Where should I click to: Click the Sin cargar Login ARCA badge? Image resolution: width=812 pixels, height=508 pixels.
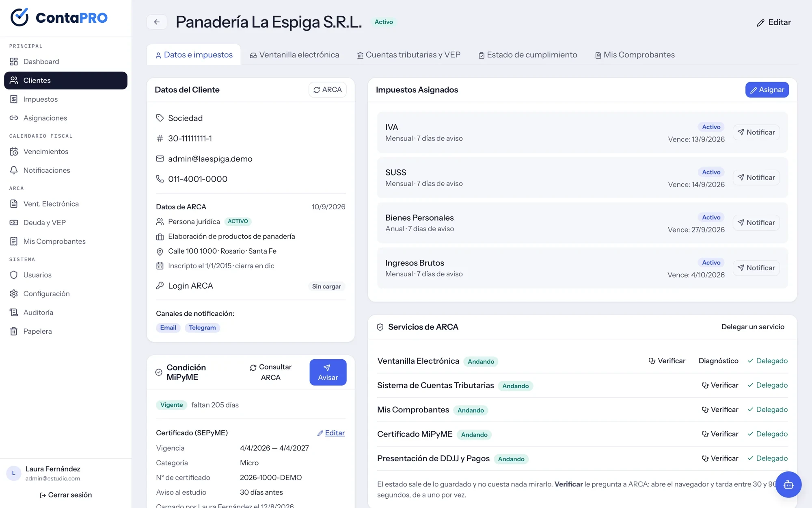click(x=326, y=287)
